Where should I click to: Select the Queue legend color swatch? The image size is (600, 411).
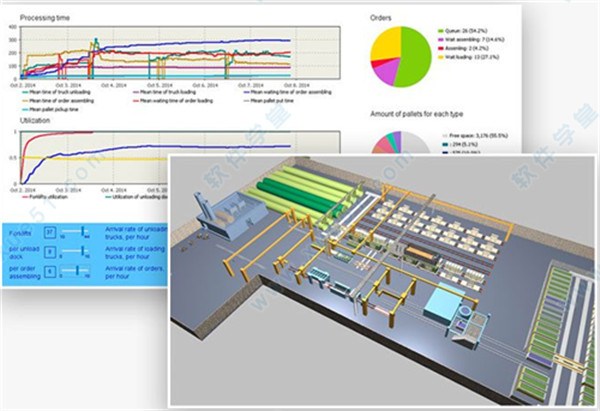pyautogui.click(x=441, y=32)
